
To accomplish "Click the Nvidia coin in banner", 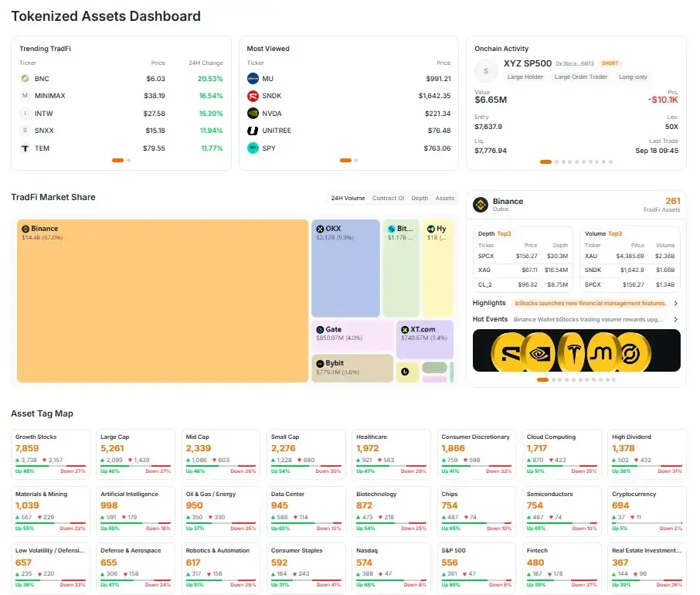I will pyautogui.click(x=539, y=353).
